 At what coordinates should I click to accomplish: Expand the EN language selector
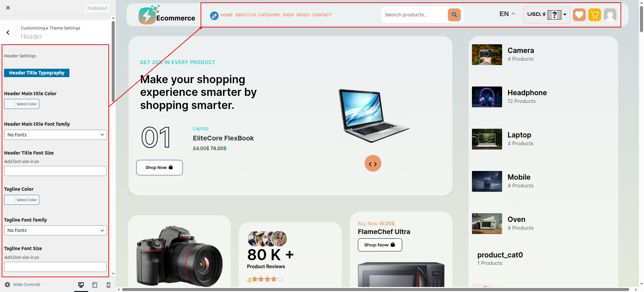[507, 14]
